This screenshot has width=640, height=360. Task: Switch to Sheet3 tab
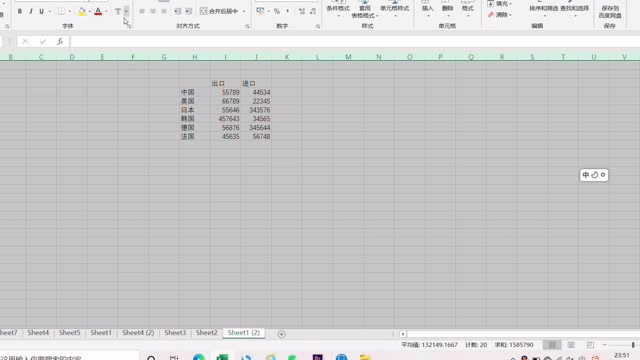175,333
